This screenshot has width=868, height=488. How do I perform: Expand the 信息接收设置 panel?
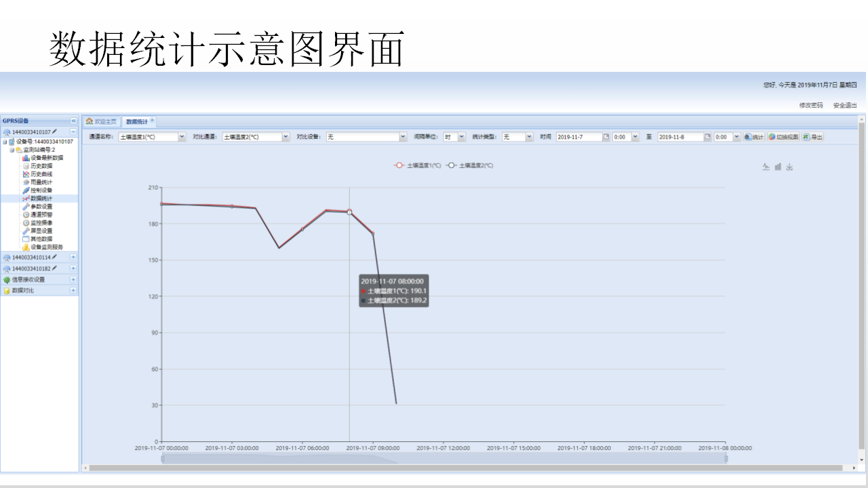click(x=73, y=279)
